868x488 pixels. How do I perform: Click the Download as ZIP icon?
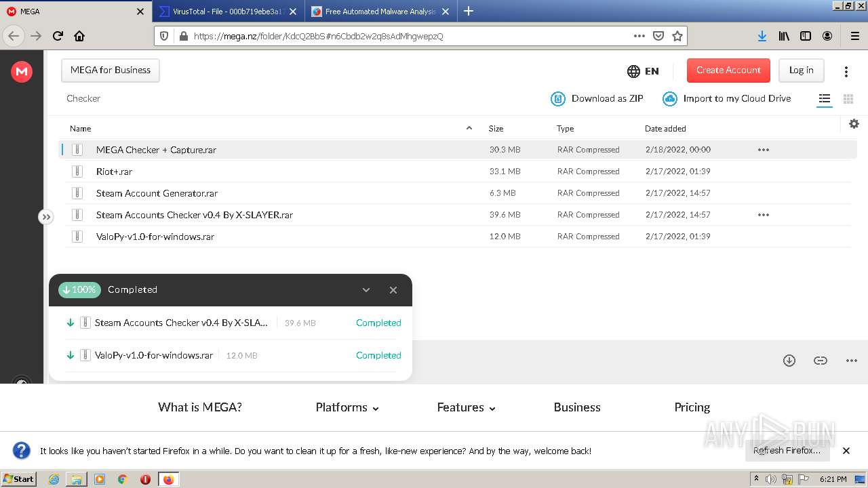pyautogui.click(x=558, y=99)
